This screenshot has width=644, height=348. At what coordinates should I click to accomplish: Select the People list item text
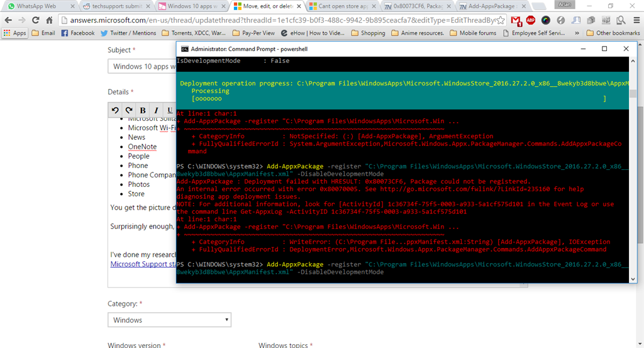tap(138, 156)
